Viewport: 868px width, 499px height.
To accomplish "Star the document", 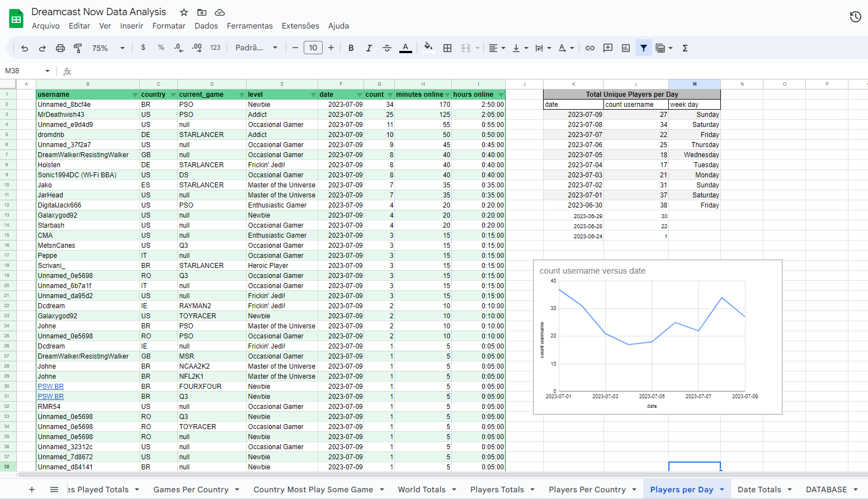I will [184, 12].
